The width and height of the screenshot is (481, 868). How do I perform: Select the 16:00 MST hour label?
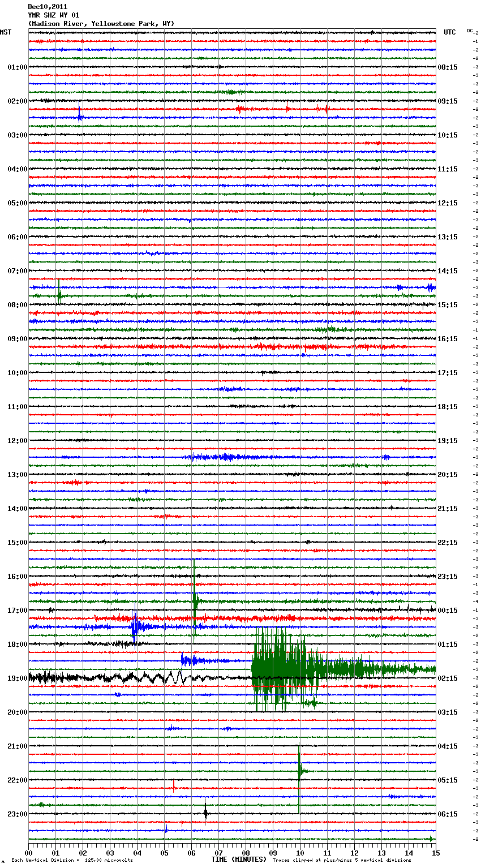18,577
